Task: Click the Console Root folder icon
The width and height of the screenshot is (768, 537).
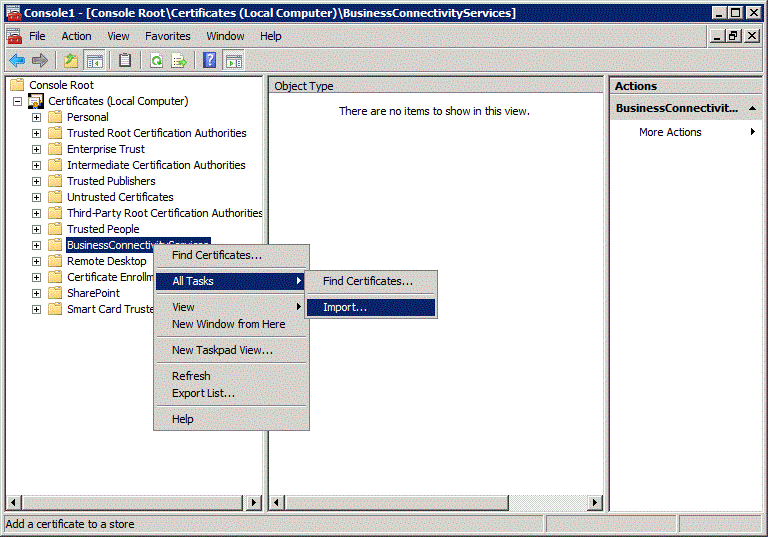Action: click(x=17, y=85)
